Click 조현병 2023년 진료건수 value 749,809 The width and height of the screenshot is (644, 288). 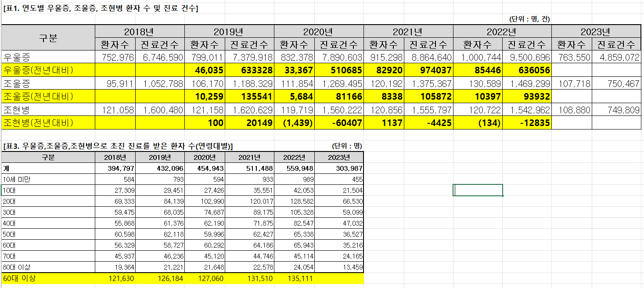point(616,110)
